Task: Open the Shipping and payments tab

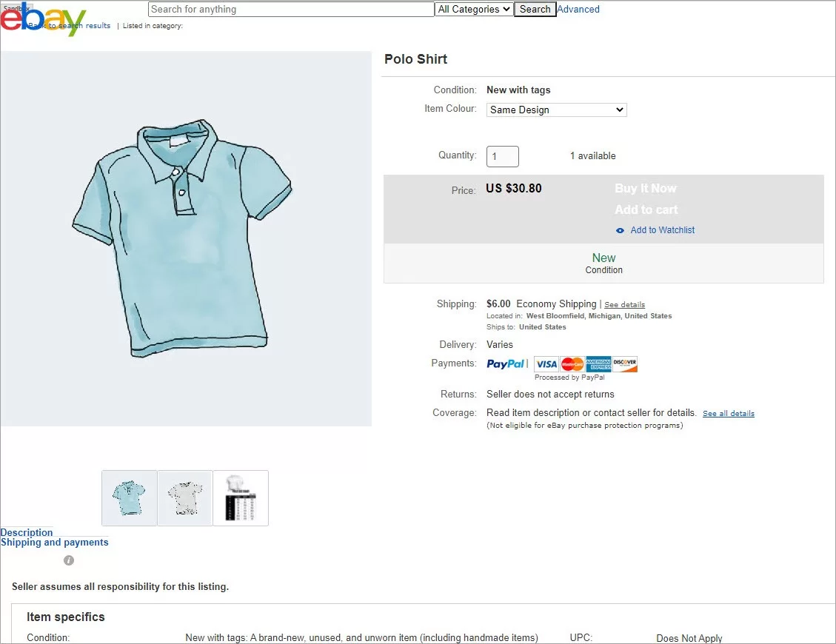Action: click(x=55, y=542)
